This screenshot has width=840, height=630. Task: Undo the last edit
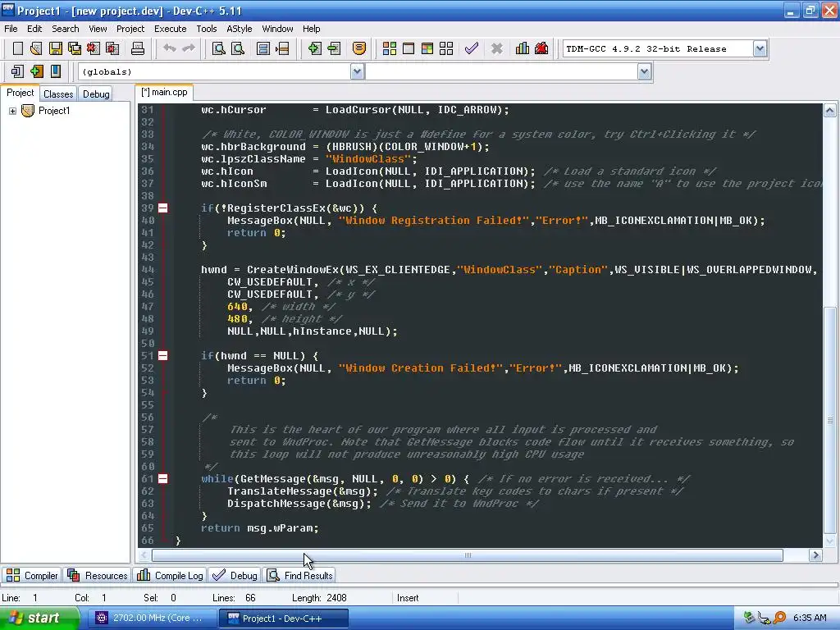170,48
